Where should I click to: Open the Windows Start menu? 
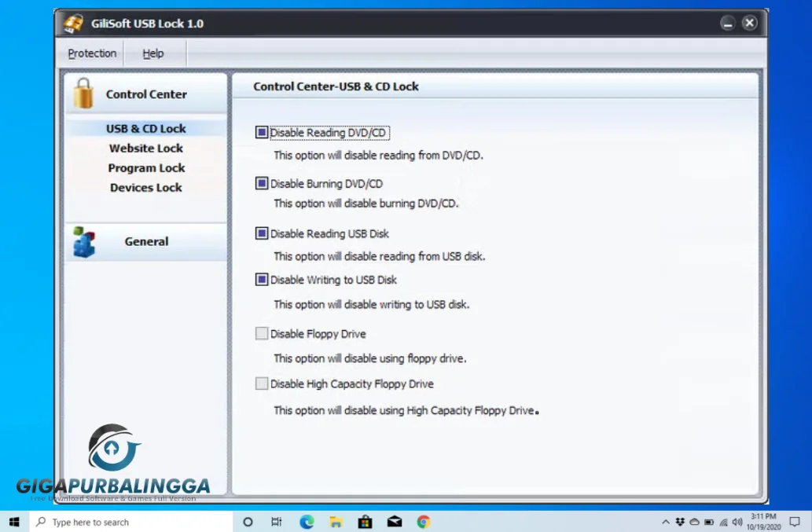[x=14, y=522]
